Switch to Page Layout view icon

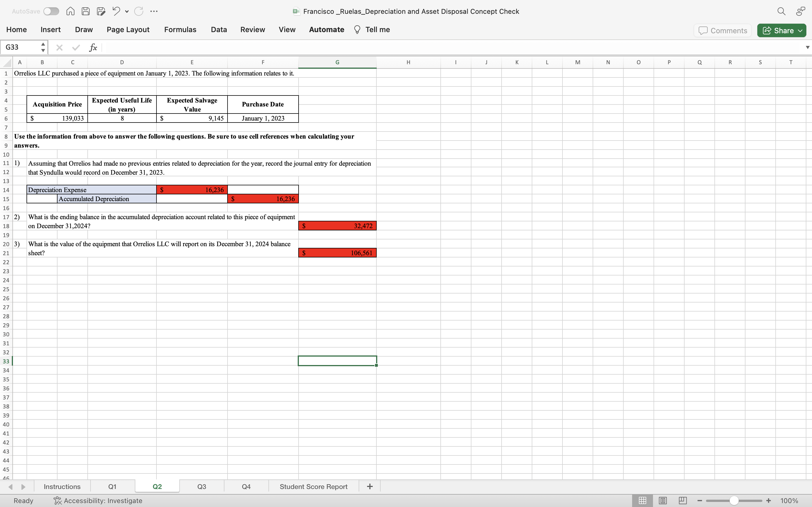click(x=662, y=500)
